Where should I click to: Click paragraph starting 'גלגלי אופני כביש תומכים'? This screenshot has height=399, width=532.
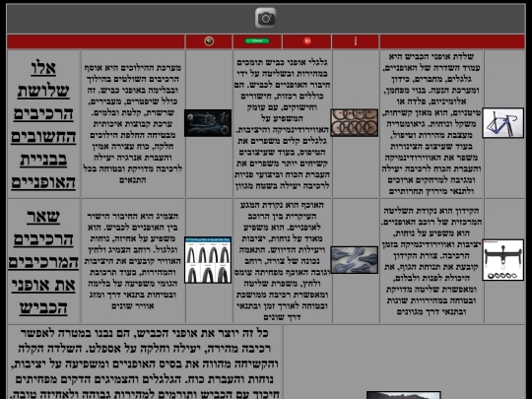pyautogui.click(x=283, y=124)
